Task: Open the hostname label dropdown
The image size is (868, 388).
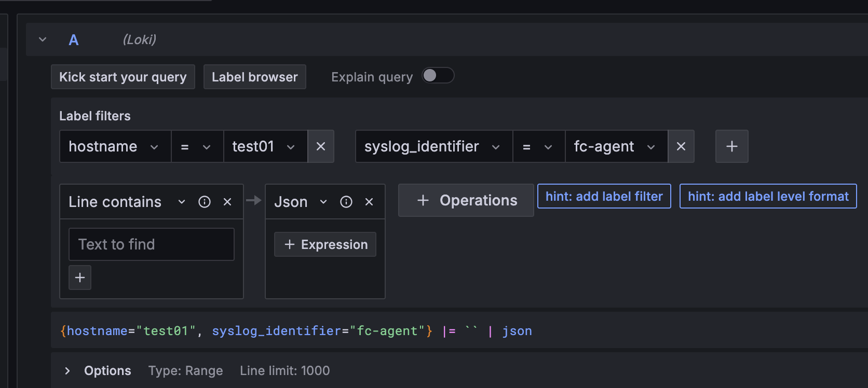Action: click(x=115, y=147)
